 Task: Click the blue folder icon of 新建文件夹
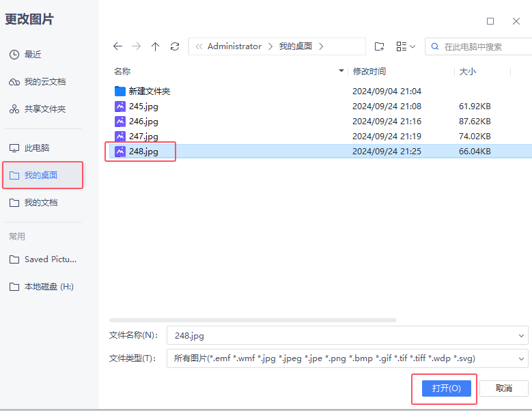(120, 91)
